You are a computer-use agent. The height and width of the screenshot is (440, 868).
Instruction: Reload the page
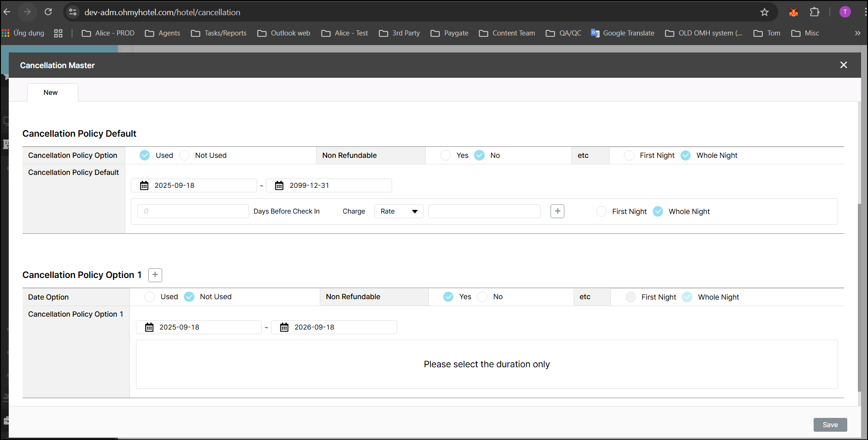(x=48, y=12)
